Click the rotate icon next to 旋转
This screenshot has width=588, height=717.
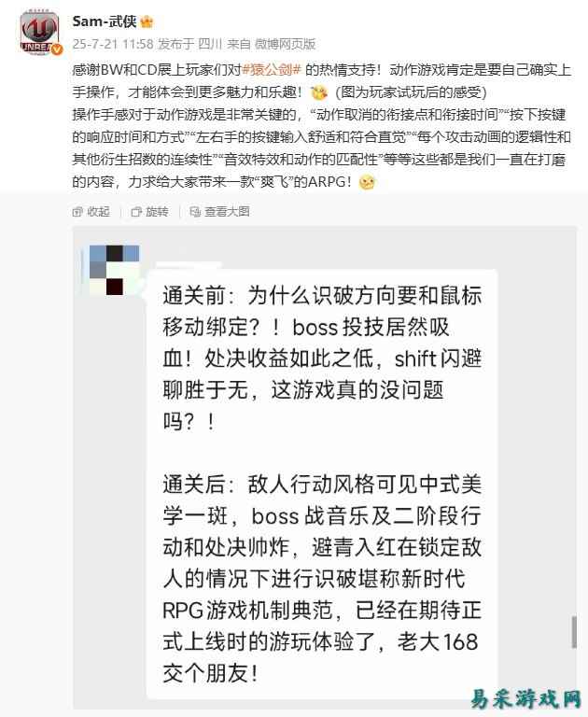coord(135,212)
